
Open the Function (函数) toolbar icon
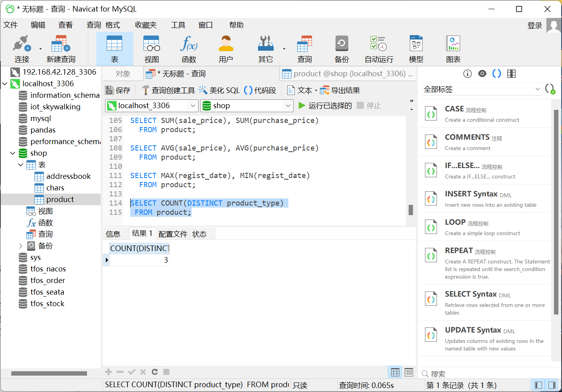(x=189, y=49)
